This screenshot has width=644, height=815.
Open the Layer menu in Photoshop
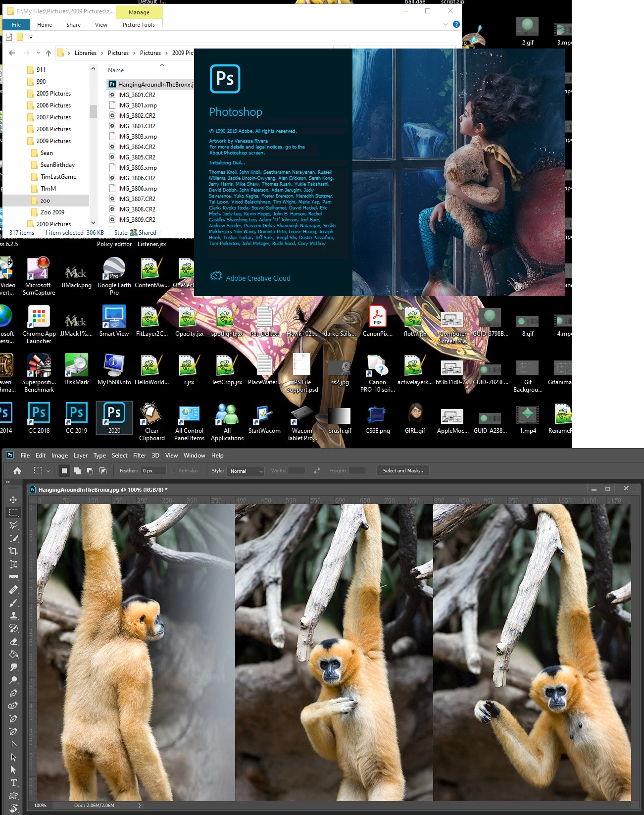coord(81,456)
